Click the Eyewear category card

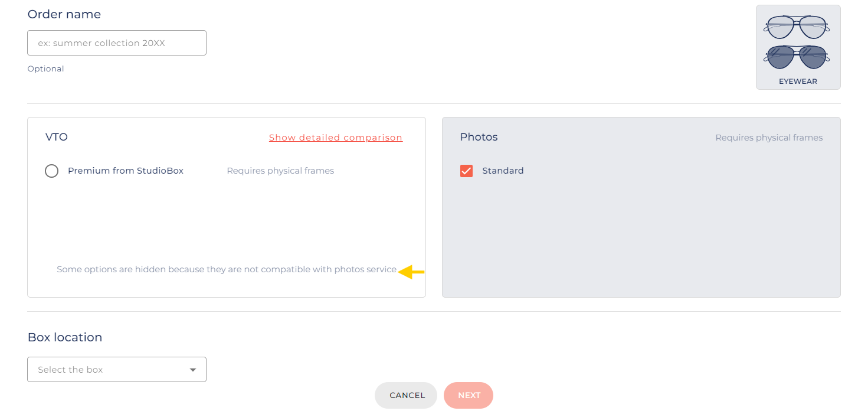[798, 47]
